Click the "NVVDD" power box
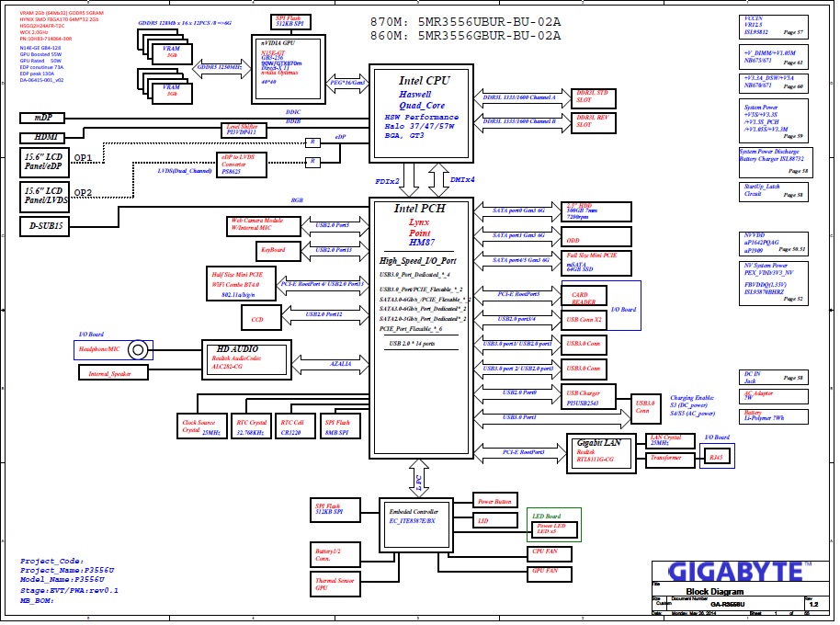 [x=774, y=244]
